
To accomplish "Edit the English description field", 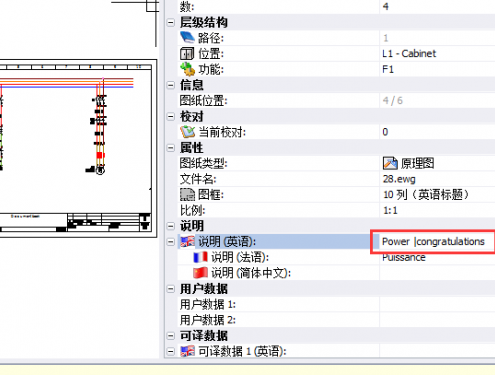I will (x=433, y=242).
